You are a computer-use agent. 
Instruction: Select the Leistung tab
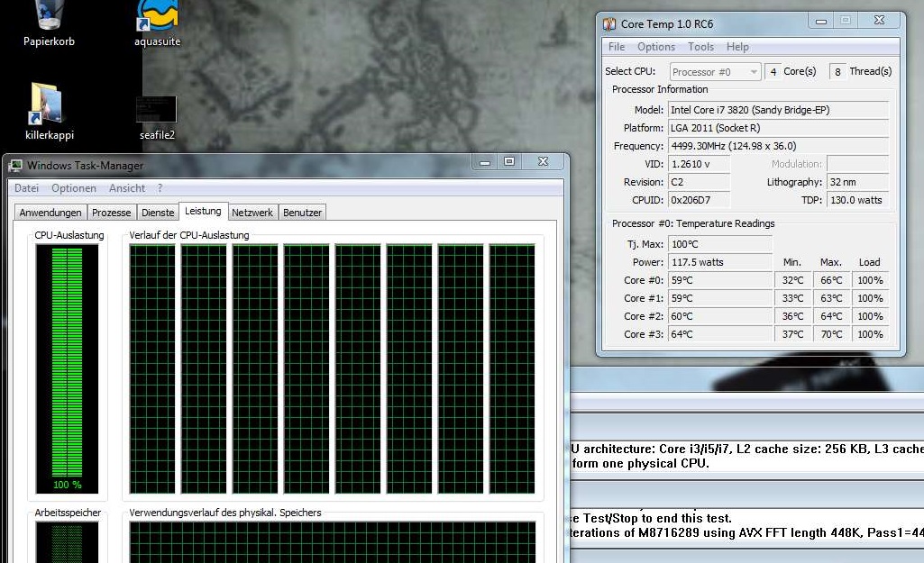coord(203,210)
